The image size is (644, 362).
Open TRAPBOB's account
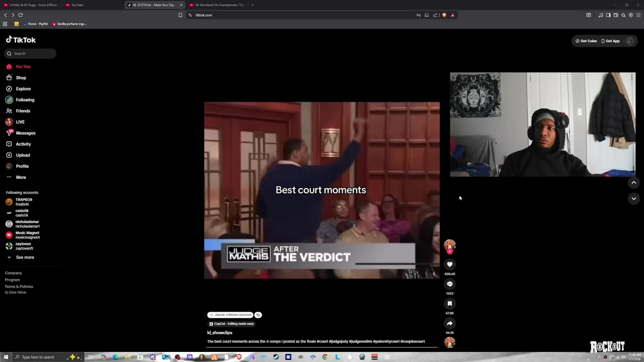tap(20, 202)
